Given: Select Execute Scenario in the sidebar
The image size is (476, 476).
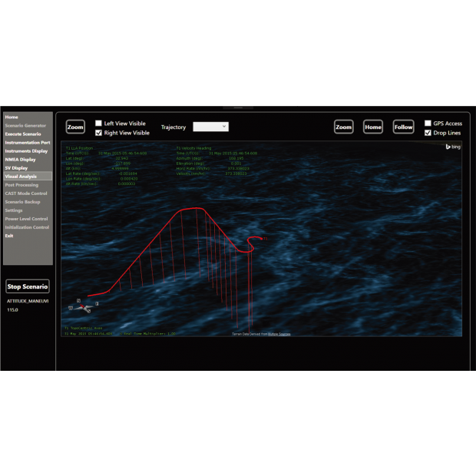Looking at the screenshot, I should pos(23,134).
